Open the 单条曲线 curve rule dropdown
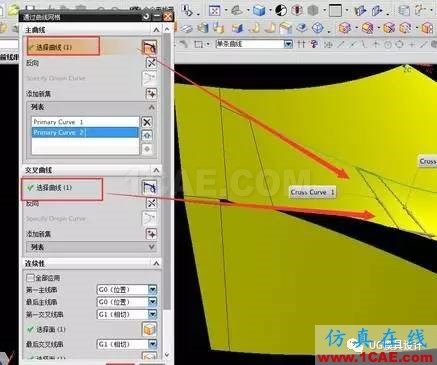Viewport: 437px width, 365px height. click(x=288, y=44)
